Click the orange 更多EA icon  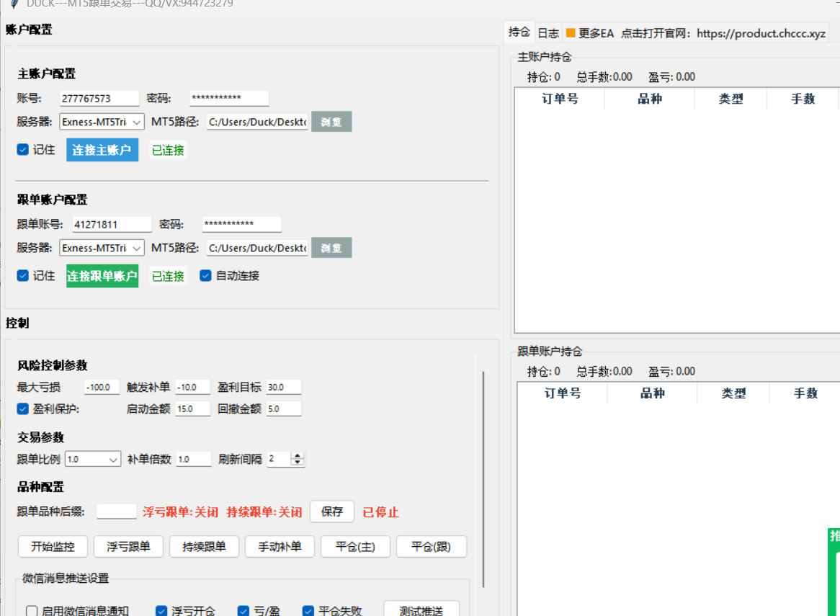pos(571,33)
